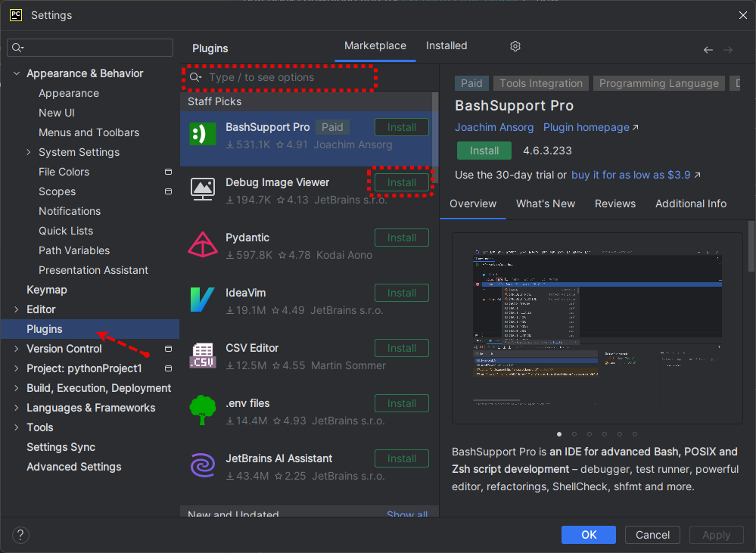756x553 pixels.
Task: Expand the System Settings node
Action: (29, 152)
